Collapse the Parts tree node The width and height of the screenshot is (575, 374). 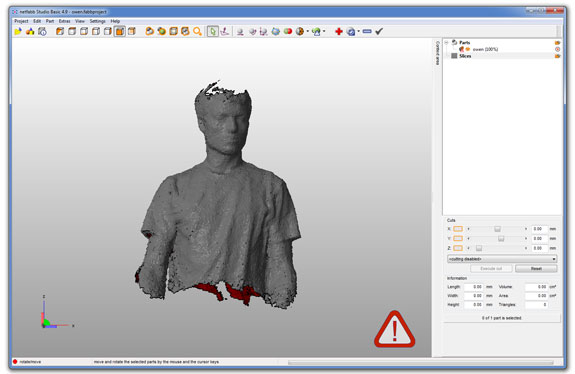tap(447, 43)
